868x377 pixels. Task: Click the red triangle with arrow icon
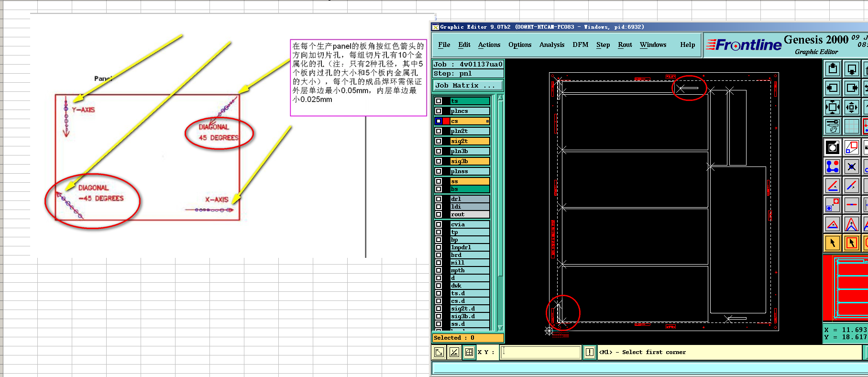click(833, 224)
